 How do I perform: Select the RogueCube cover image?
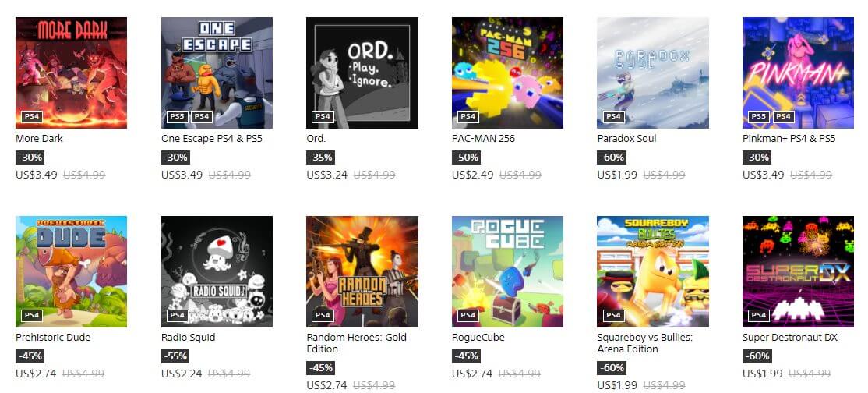point(507,271)
